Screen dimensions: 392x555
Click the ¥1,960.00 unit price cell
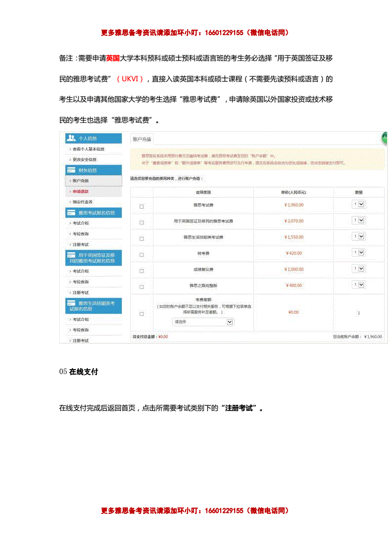point(294,205)
